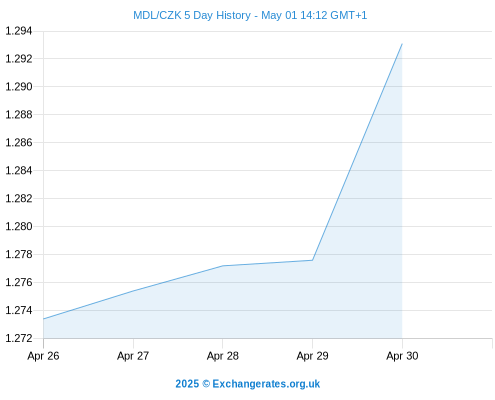Click the 1.278 y-axis value
The image size is (495, 400).
pos(19,255)
